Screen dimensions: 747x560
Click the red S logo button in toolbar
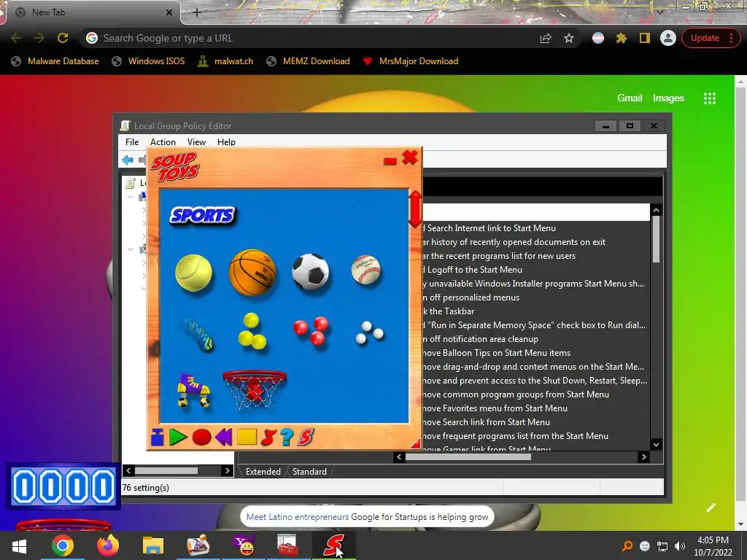(x=306, y=437)
